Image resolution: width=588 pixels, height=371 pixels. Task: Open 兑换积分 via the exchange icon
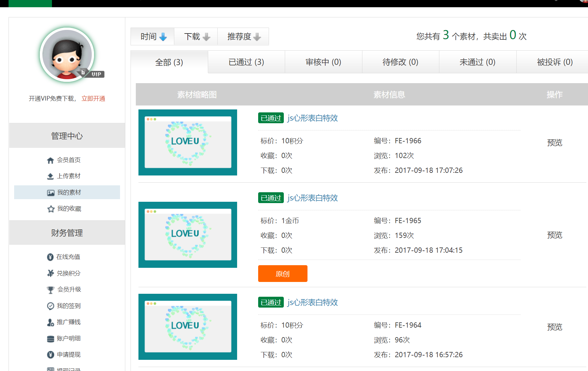click(50, 273)
